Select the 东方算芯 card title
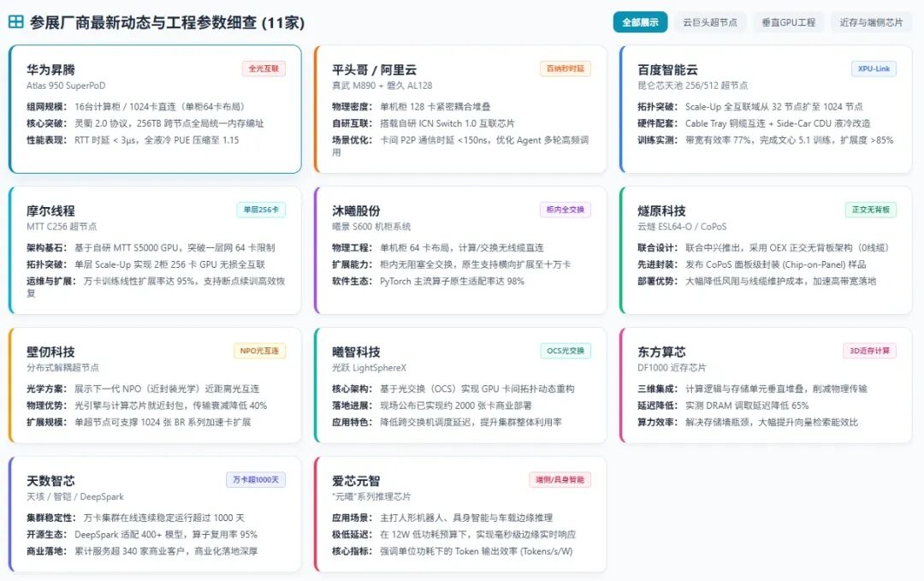 pos(661,352)
